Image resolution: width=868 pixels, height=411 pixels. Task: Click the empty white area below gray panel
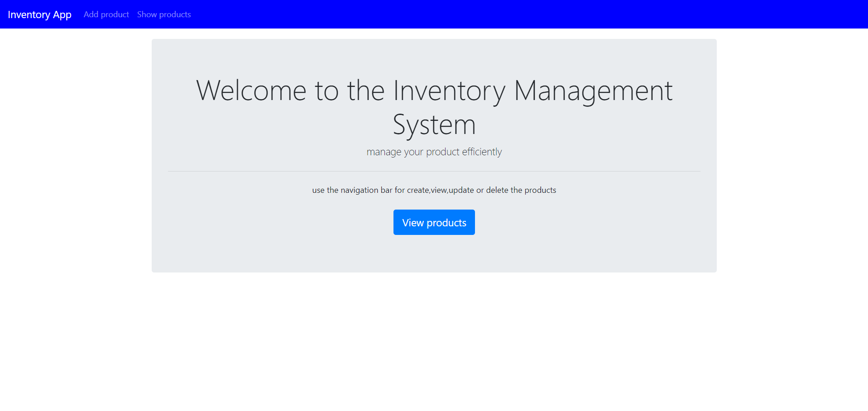pyautogui.click(x=434, y=339)
